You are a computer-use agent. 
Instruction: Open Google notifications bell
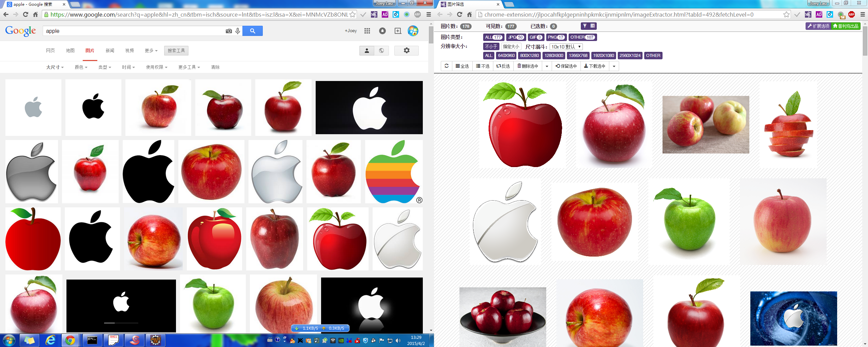[382, 31]
